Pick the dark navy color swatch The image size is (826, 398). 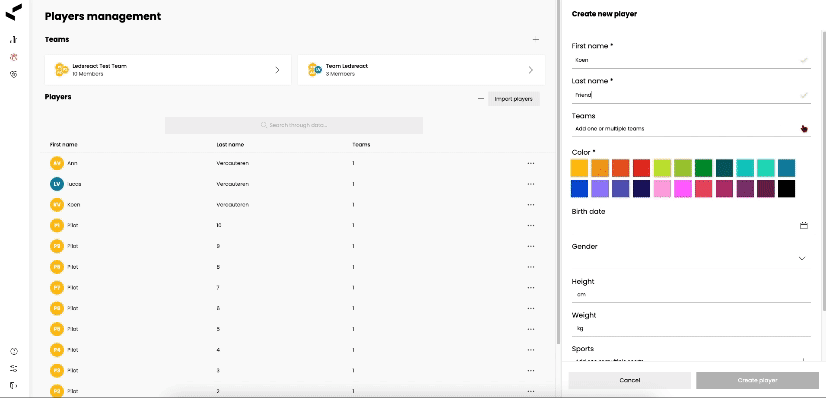[x=641, y=188]
